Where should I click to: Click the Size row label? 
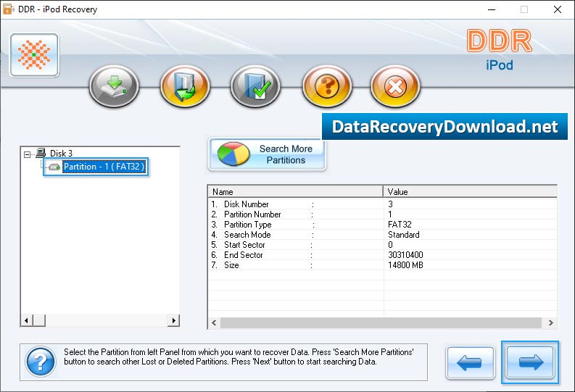point(231,265)
